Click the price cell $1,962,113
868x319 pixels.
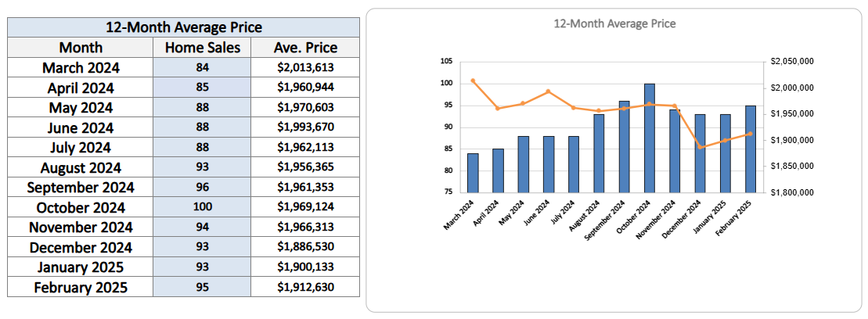point(305,148)
